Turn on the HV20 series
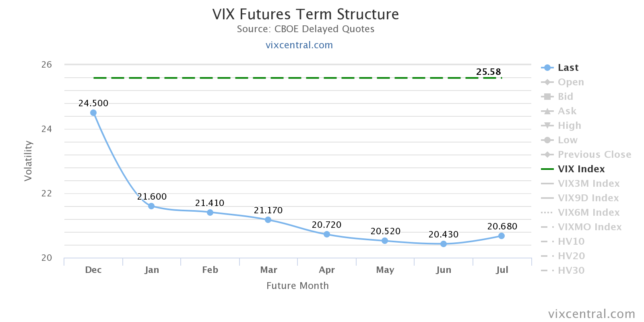The image size is (644, 322). tap(571, 256)
